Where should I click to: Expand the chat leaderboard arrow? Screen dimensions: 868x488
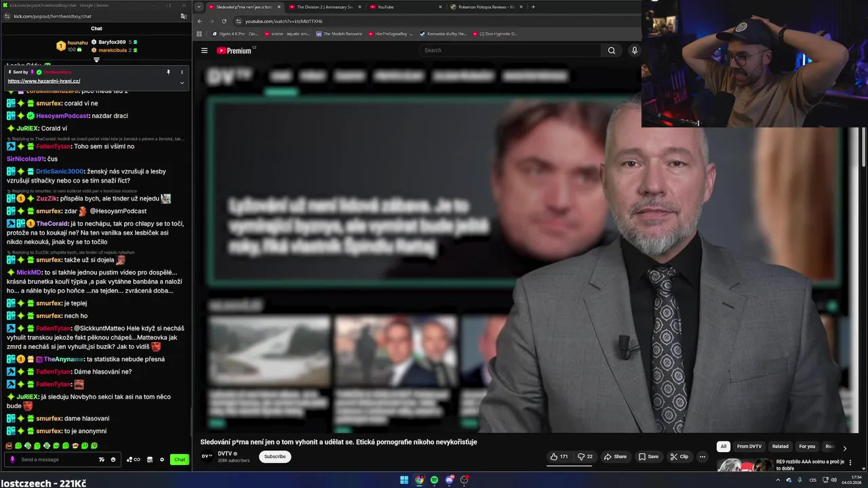96,60
